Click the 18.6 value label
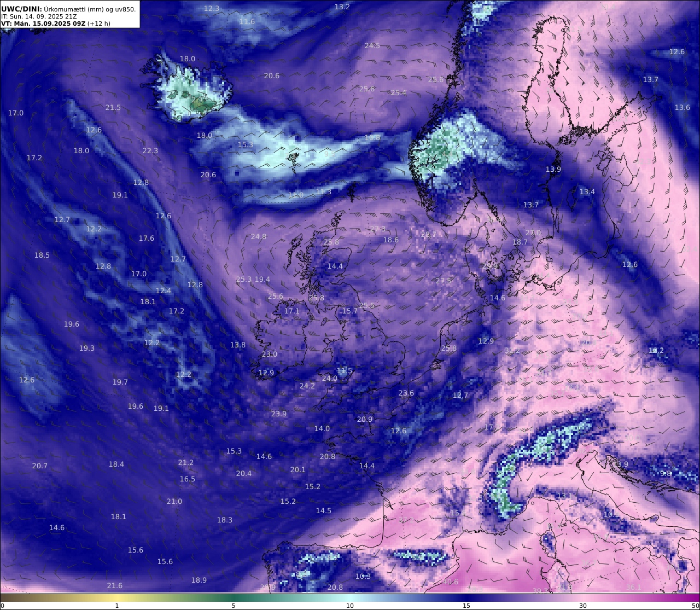Screen dimensions: 700x610 (x=391, y=240)
